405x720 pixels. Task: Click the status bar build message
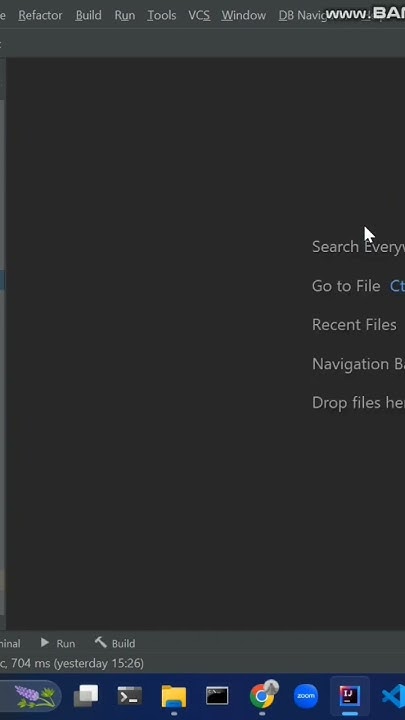tap(72, 663)
